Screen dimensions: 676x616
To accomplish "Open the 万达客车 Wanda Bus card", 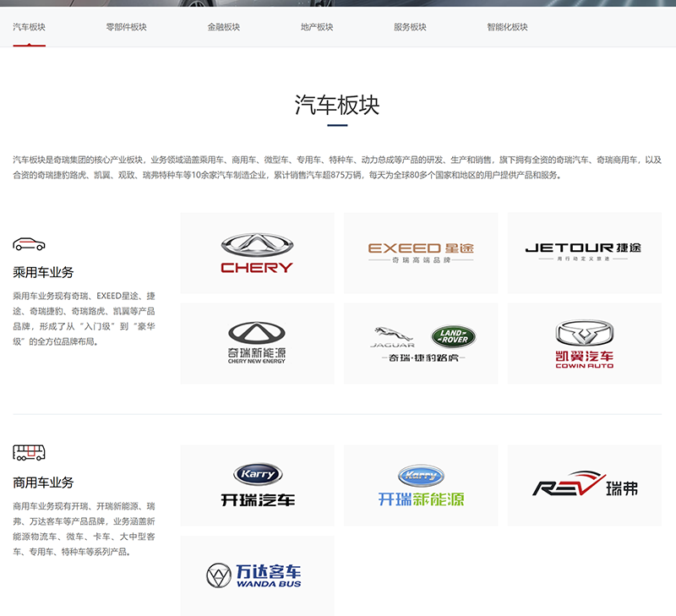I will pos(258,576).
